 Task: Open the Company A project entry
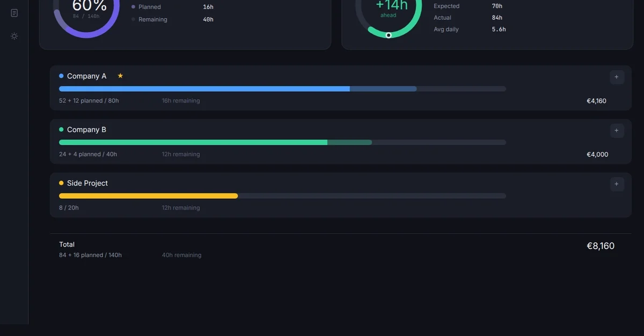point(86,76)
